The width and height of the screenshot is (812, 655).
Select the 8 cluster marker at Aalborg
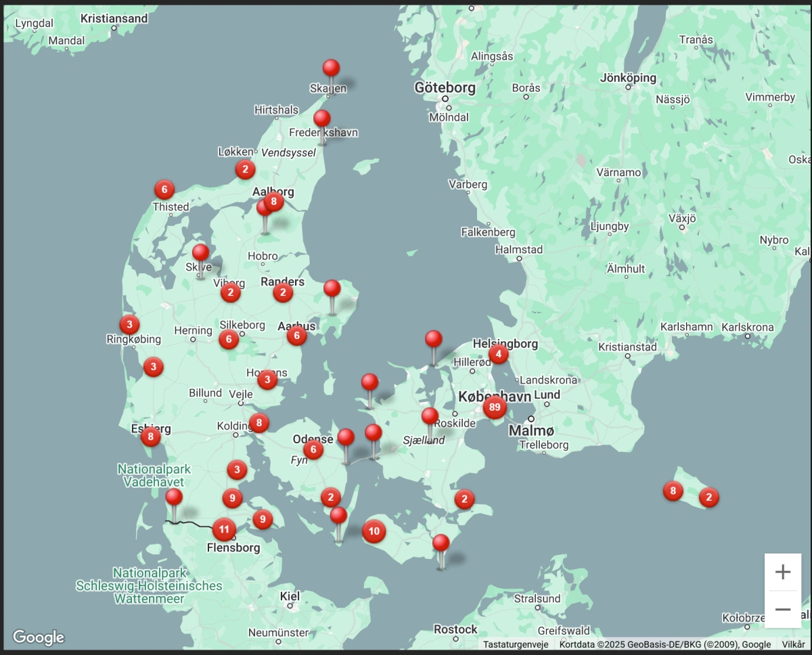point(273,201)
